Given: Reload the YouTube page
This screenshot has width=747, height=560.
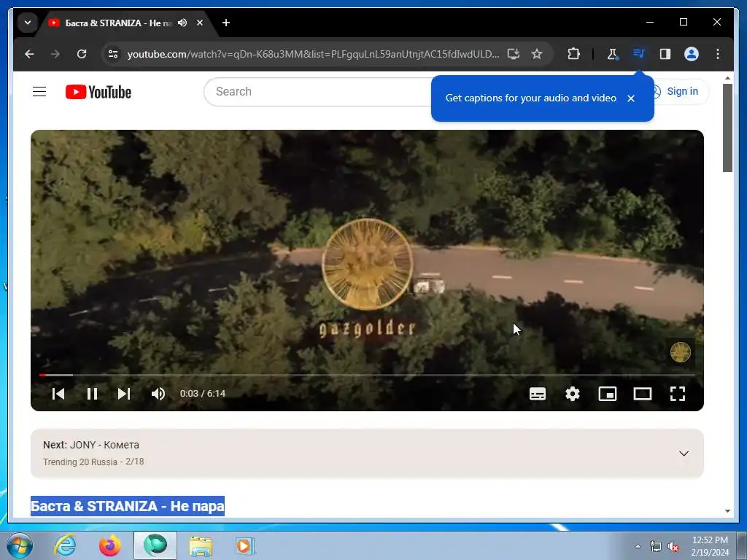Looking at the screenshot, I should 82,54.
